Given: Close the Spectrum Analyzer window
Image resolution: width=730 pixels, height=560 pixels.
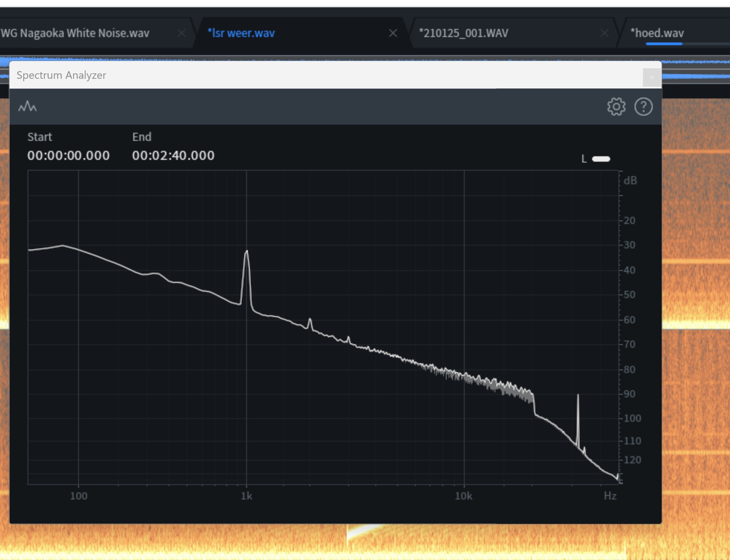Looking at the screenshot, I should click(x=652, y=77).
